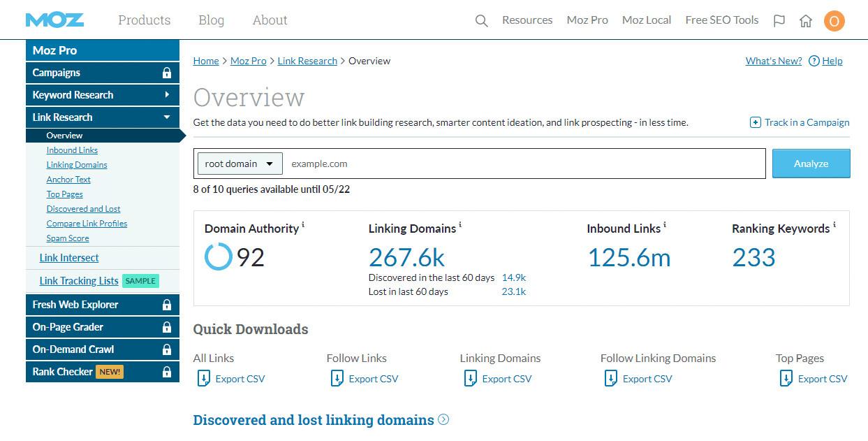This screenshot has width=868, height=441.
Task: Open the arrow beside Discovered and lost heading
Action: [x=443, y=419]
